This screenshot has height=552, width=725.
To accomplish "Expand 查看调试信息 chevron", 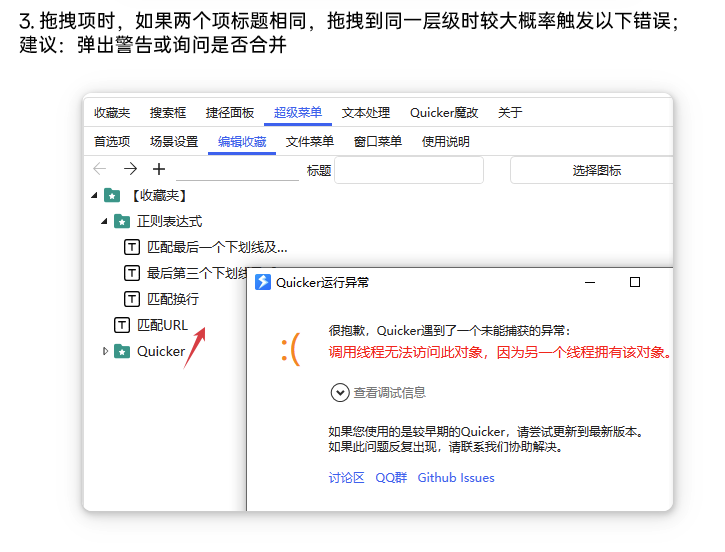I will [340, 393].
